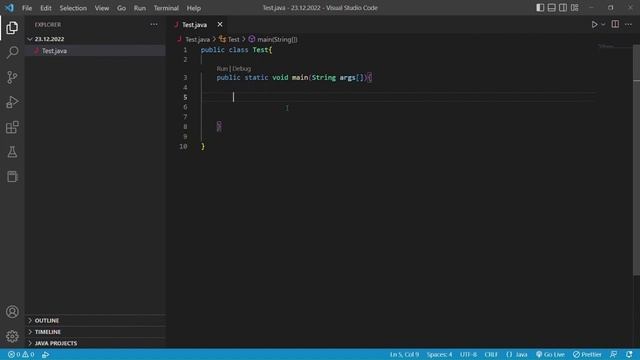Screen dimensions: 640x360
Task: Open the Extensions view
Action: [x=12, y=127]
